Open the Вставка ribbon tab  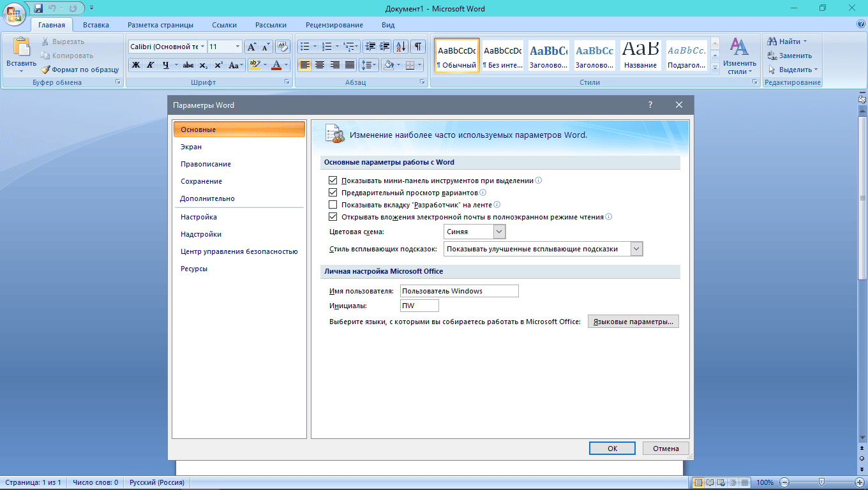pyautogui.click(x=96, y=25)
